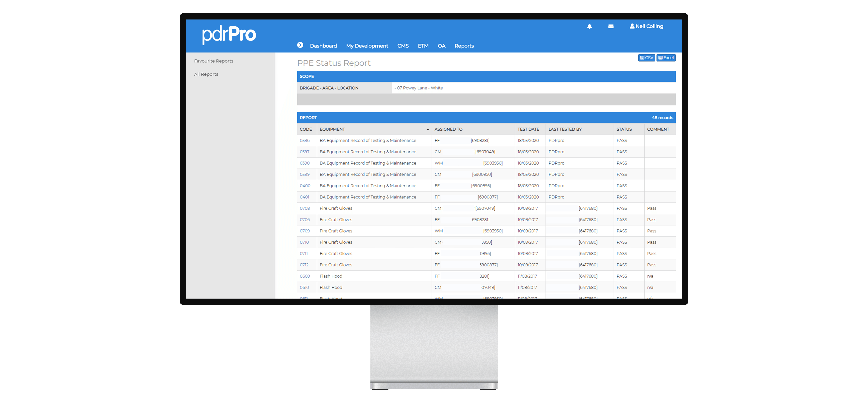This screenshot has height=408, width=868.
Task: Sort by the COMMENT column header
Action: click(x=658, y=129)
